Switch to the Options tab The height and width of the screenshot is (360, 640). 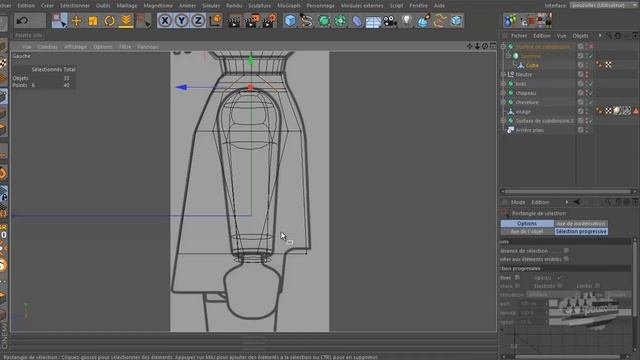tap(527, 224)
